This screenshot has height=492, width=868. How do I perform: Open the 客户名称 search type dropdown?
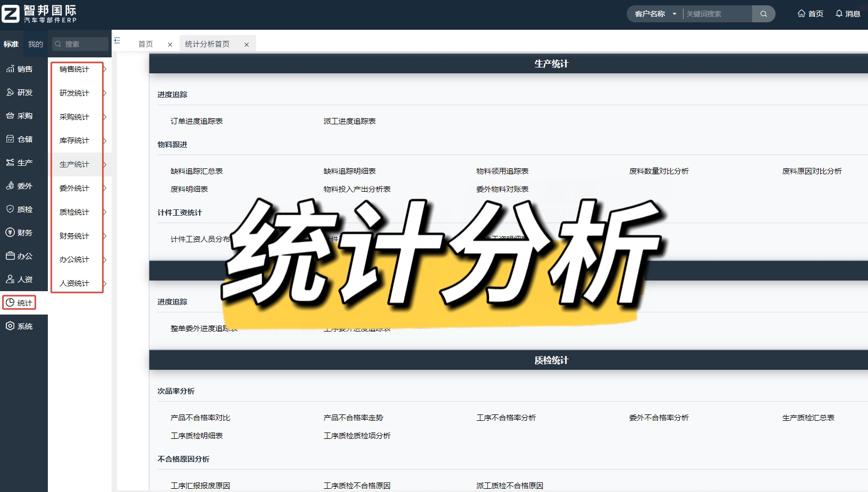click(655, 14)
